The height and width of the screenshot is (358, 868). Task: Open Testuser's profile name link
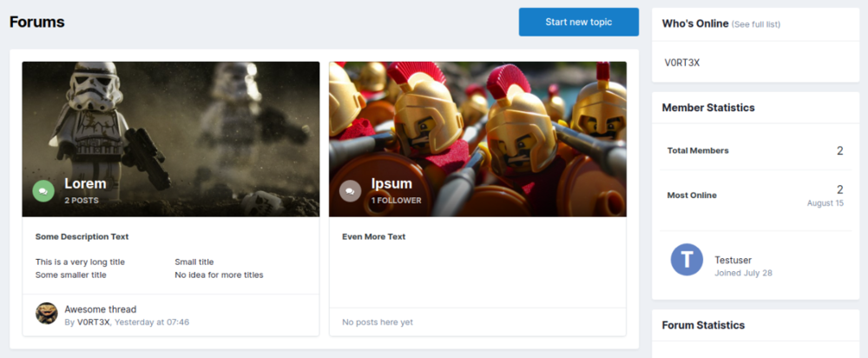click(x=733, y=259)
